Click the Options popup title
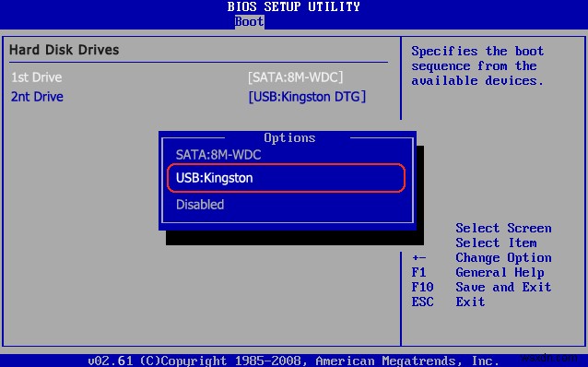588x367 pixels. [289, 138]
